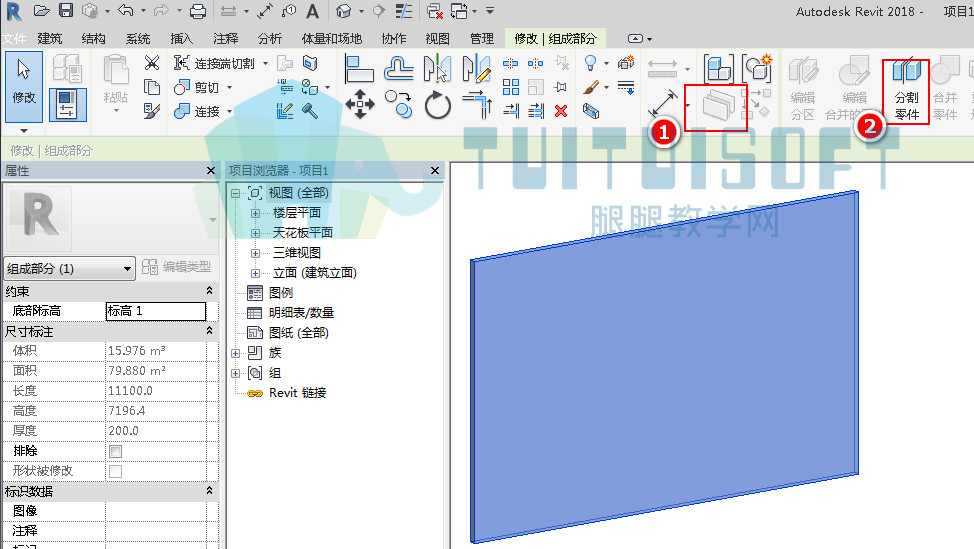Toggle the 排除 (Exclude) checkbox
Screen dimensions: 974x549
(116, 451)
